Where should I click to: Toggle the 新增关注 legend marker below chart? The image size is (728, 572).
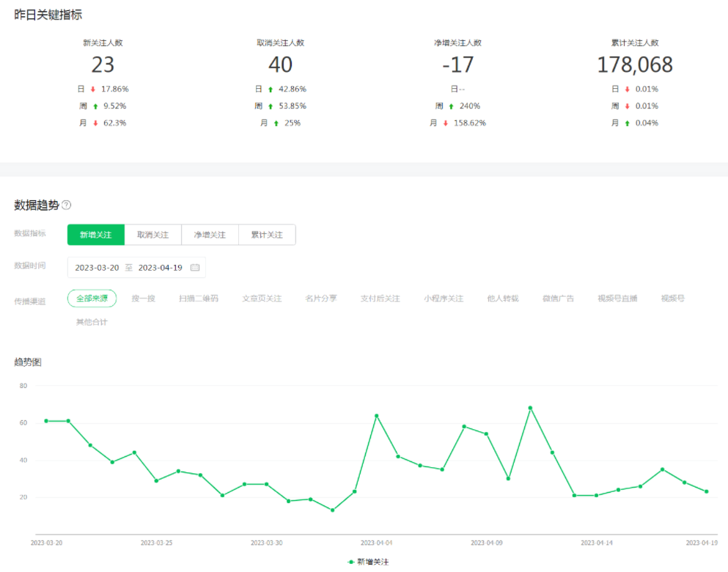tap(351, 562)
